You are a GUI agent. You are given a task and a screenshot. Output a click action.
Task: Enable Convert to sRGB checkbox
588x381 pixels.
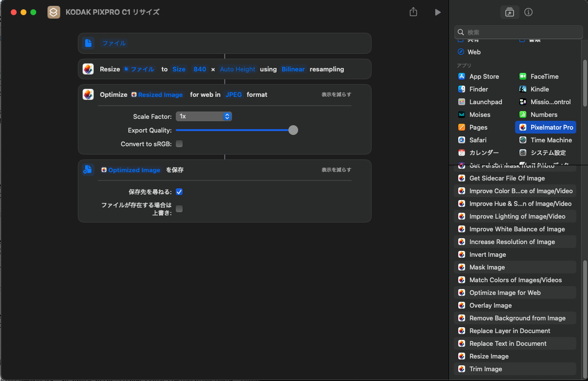179,144
